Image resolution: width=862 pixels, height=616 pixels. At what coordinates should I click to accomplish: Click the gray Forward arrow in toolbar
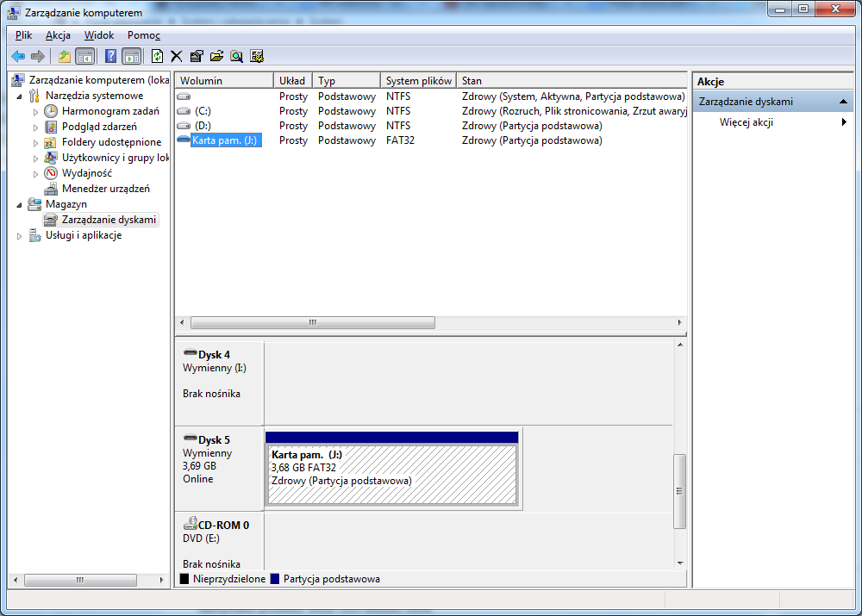tap(38, 56)
